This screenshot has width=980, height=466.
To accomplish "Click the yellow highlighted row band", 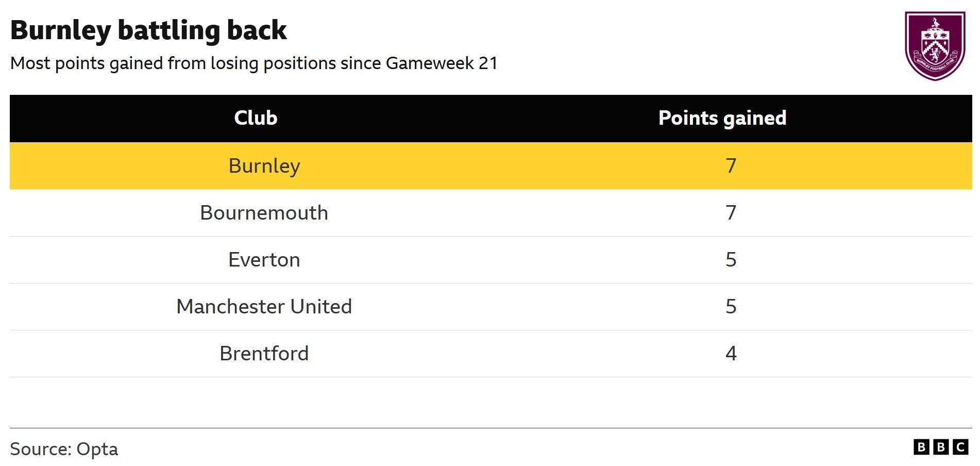I will coord(489,166).
